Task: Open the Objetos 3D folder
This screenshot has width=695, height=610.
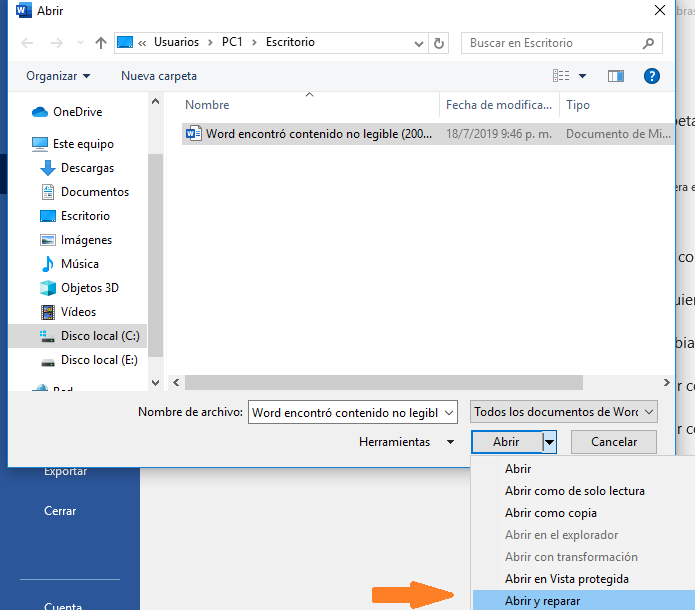Action: point(90,288)
